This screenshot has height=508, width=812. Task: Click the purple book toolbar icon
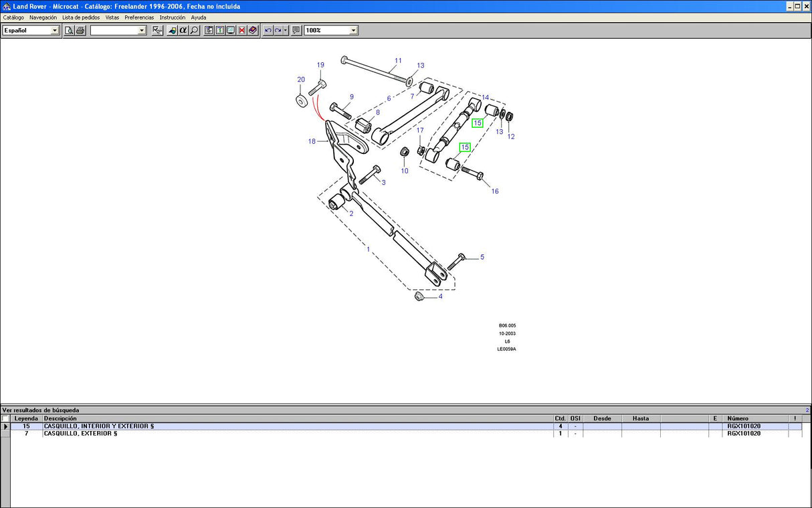point(252,30)
